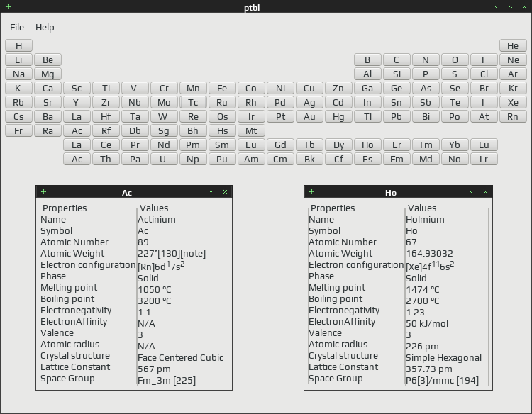Click the 357.73 pm lattice constant value
The height and width of the screenshot is (414, 532).
(x=429, y=369)
